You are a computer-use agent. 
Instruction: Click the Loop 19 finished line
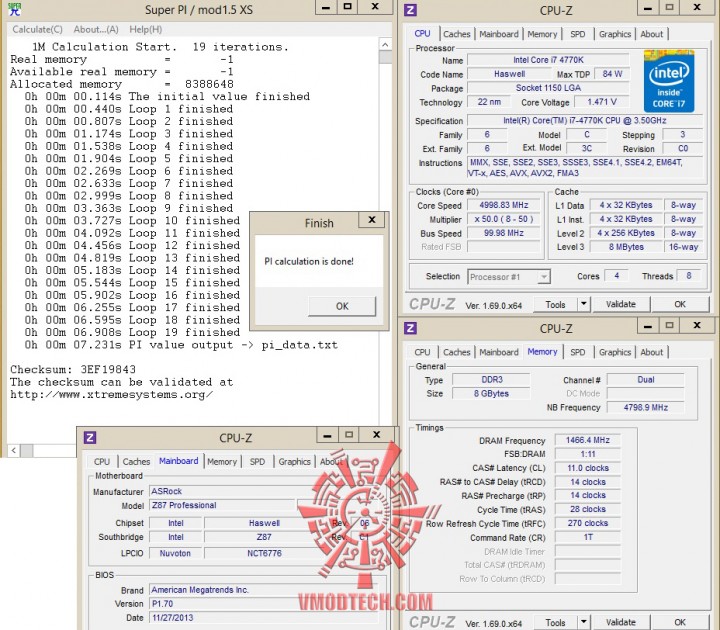point(133,332)
